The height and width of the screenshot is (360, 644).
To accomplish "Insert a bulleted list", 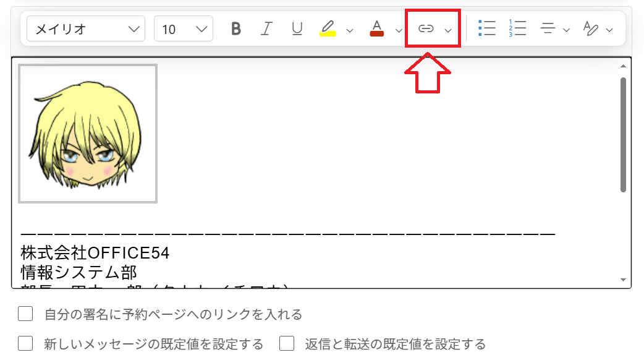I will pos(486,28).
